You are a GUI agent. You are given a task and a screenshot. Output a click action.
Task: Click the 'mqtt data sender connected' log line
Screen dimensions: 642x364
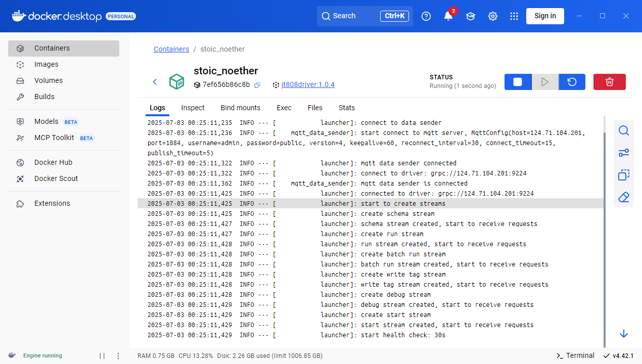click(x=371, y=163)
